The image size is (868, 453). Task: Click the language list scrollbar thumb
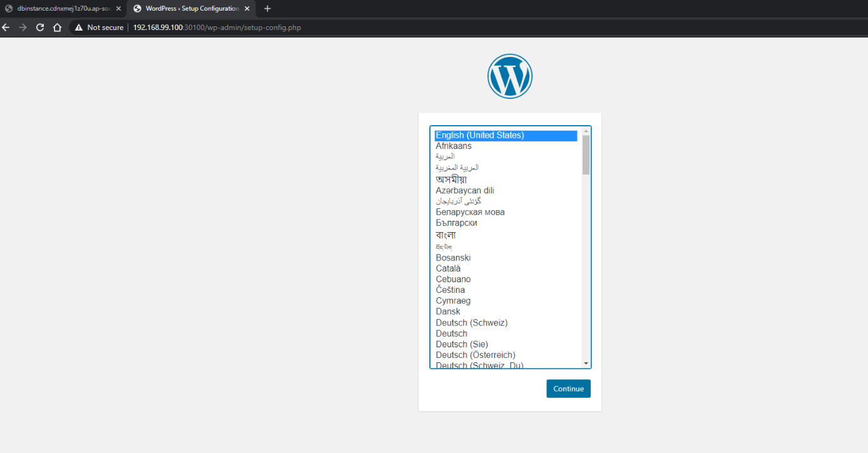586,155
